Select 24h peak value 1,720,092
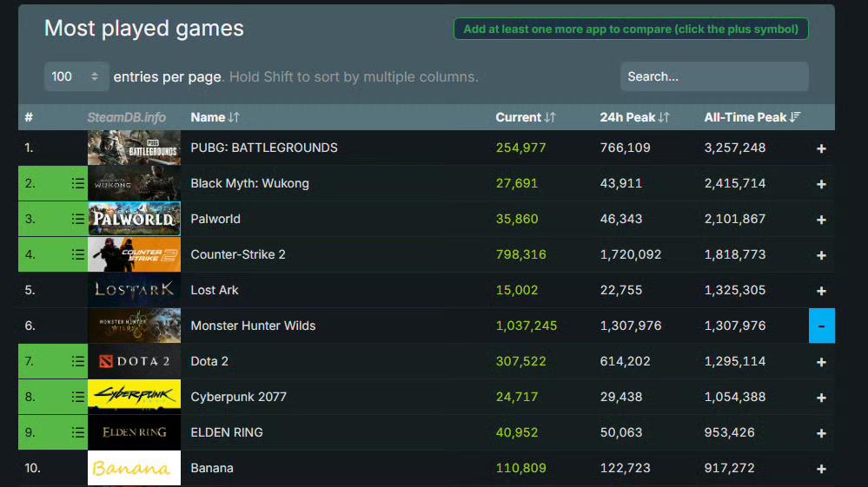 [631, 254]
